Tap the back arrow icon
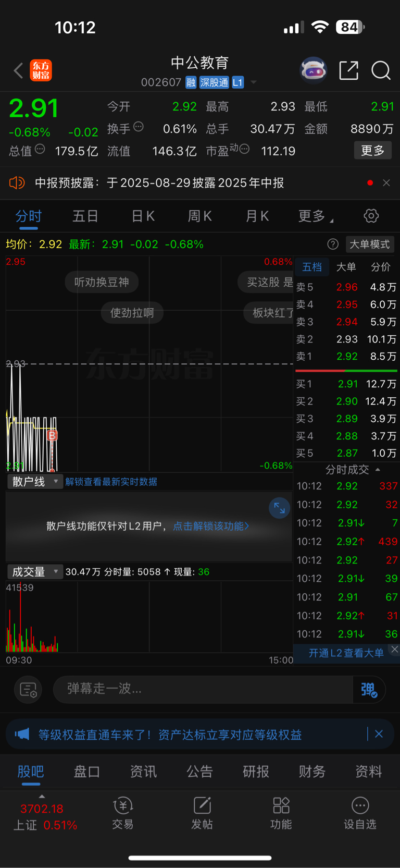Viewport: 400px width, 868px height. click(x=18, y=70)
